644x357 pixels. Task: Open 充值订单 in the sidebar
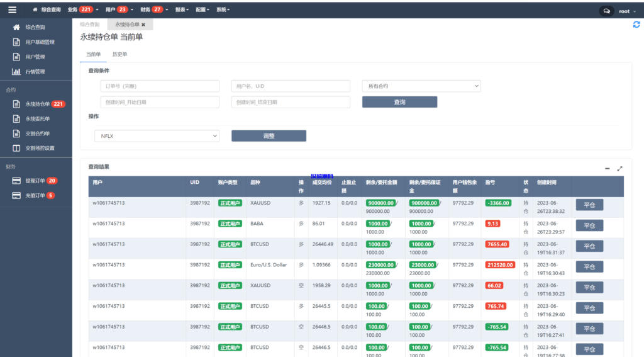36,196
